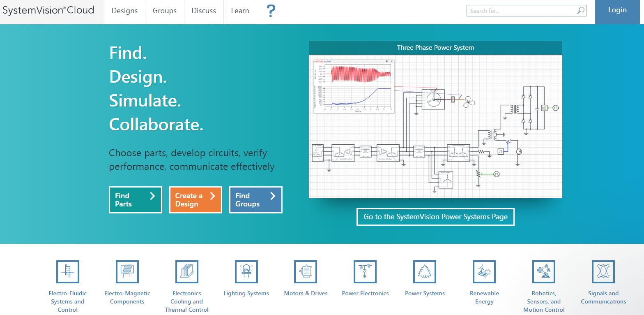
Task: Select the Power Systems delta icon
Action: click(x=425, y=272)
